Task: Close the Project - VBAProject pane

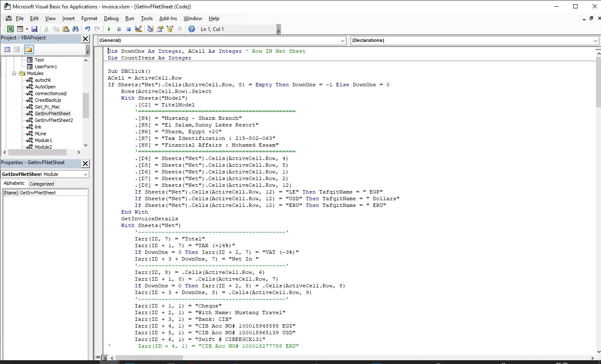Action: click(85, 39)
